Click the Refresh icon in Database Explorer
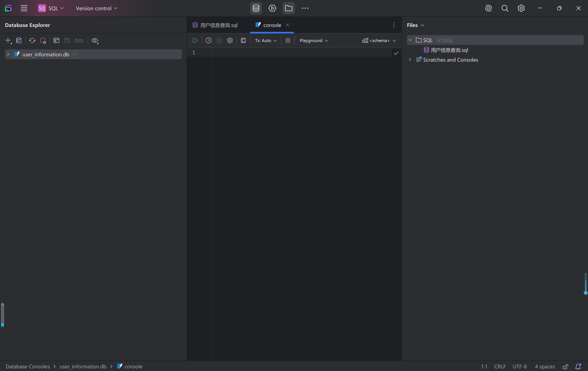The width and height of the screenshot is (588, 371). [32, 41]
